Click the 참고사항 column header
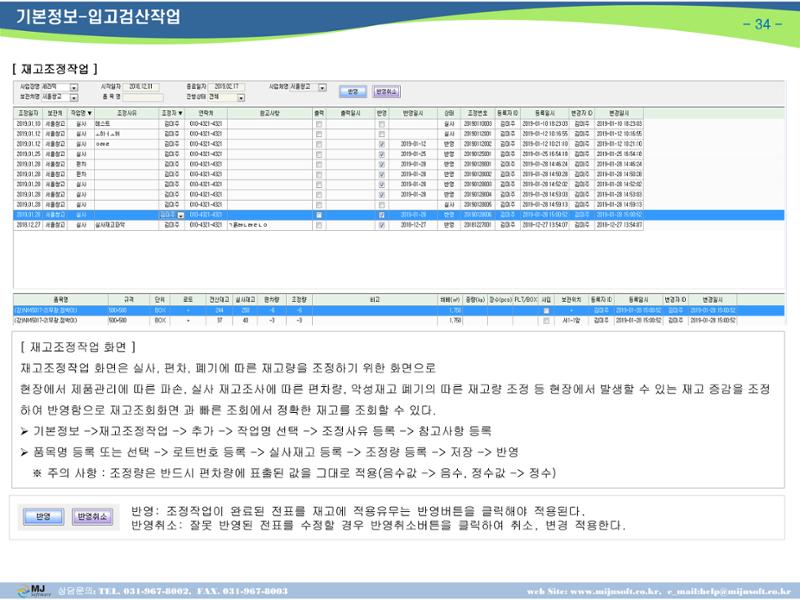This screenshot has width=800, height=600. click(x=270, y=113)
